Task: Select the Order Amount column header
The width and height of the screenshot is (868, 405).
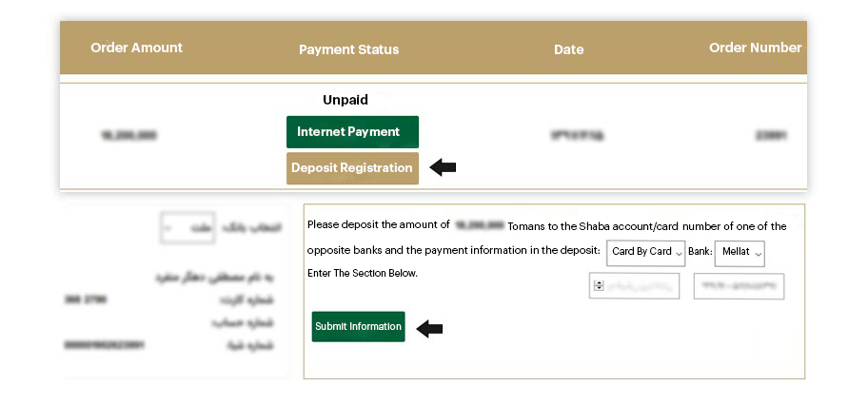Action: pyautogui.click(x=137, y=48)
